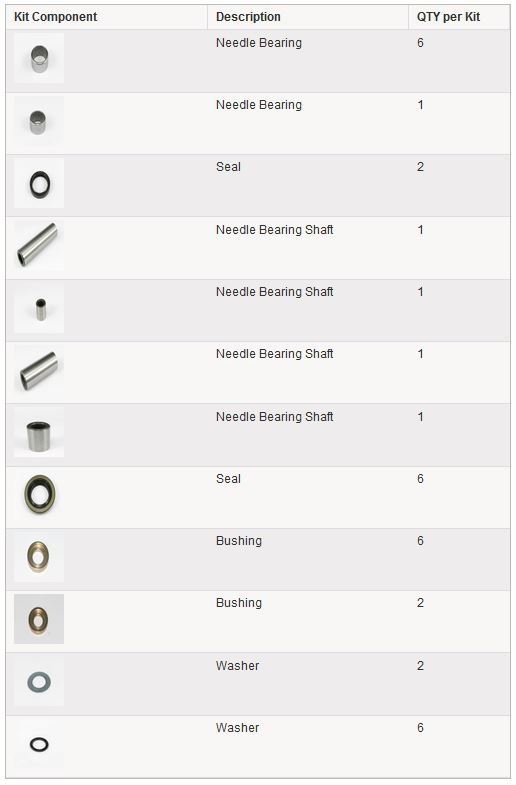Image resolution: width=516 pixels, height=785 pixels.
Task: Select the black seal ring thumbnail
Action: [x=39, y=183]
